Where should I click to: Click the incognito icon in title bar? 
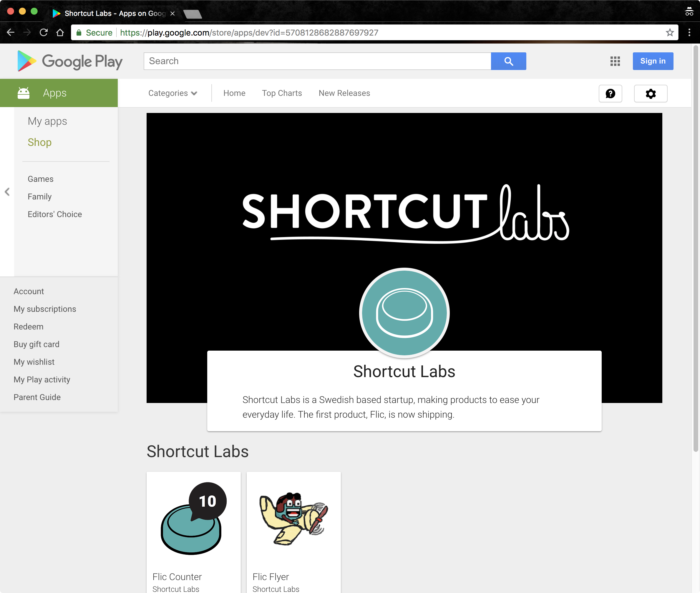click(689, 11)
